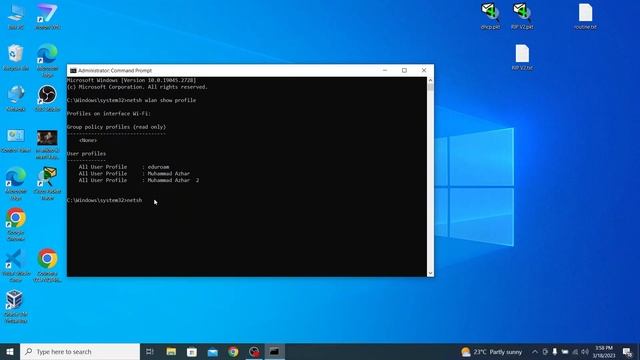Open the Control Panel desktop icon
The image size is (640, 360).
pyautogui.click(x=16, y=140)
